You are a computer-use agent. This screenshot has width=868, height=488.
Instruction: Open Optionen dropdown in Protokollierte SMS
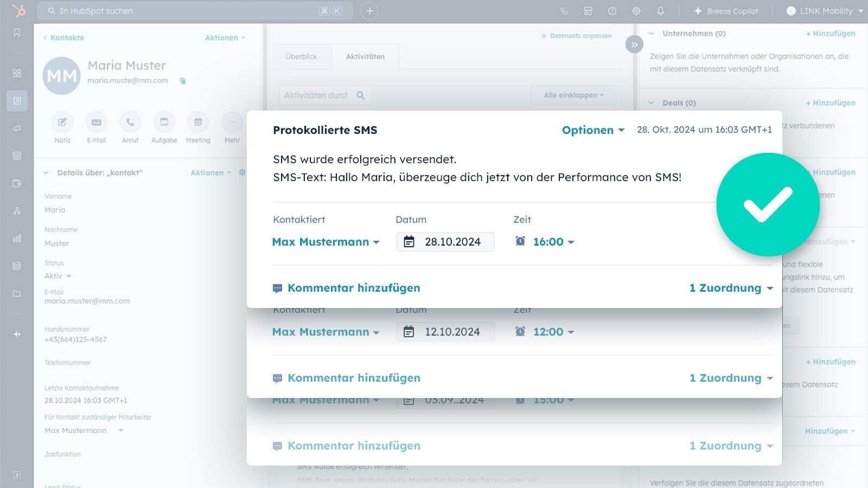593,130
